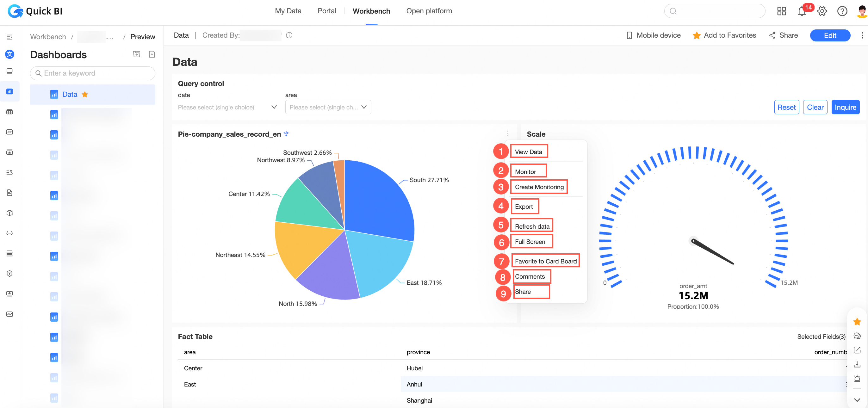
Task: Click Workbench breadcrumb link
Action: tap(48, 37)
